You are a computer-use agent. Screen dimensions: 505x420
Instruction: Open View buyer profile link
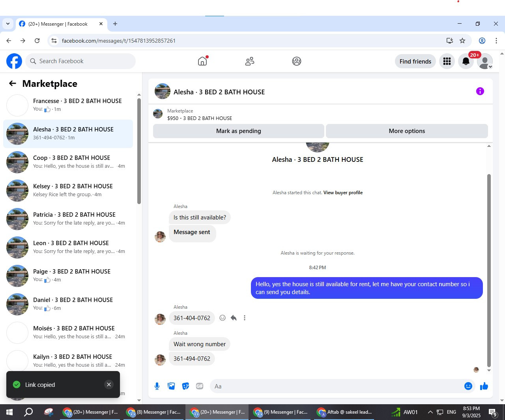[x=343, y=193]
